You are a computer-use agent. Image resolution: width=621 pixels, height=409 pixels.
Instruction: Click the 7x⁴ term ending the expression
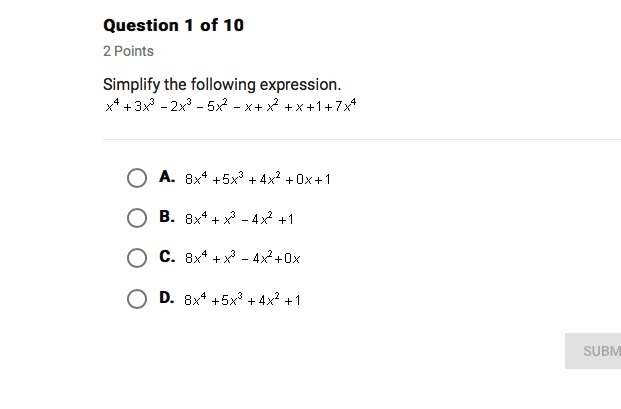[x=346, y=105]
